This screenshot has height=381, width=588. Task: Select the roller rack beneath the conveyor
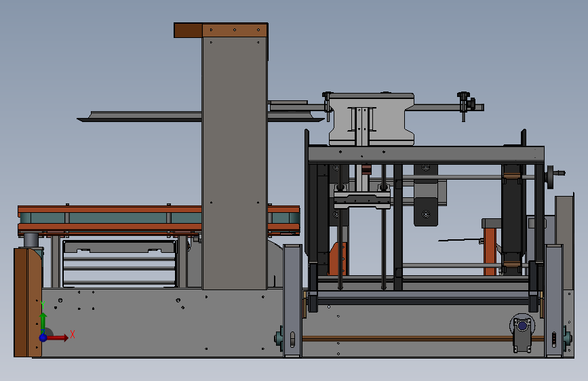[x=119, y=264]
